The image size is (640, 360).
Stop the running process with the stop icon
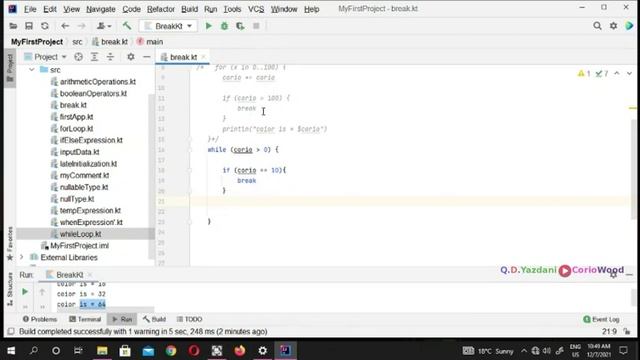coord(256,26)
